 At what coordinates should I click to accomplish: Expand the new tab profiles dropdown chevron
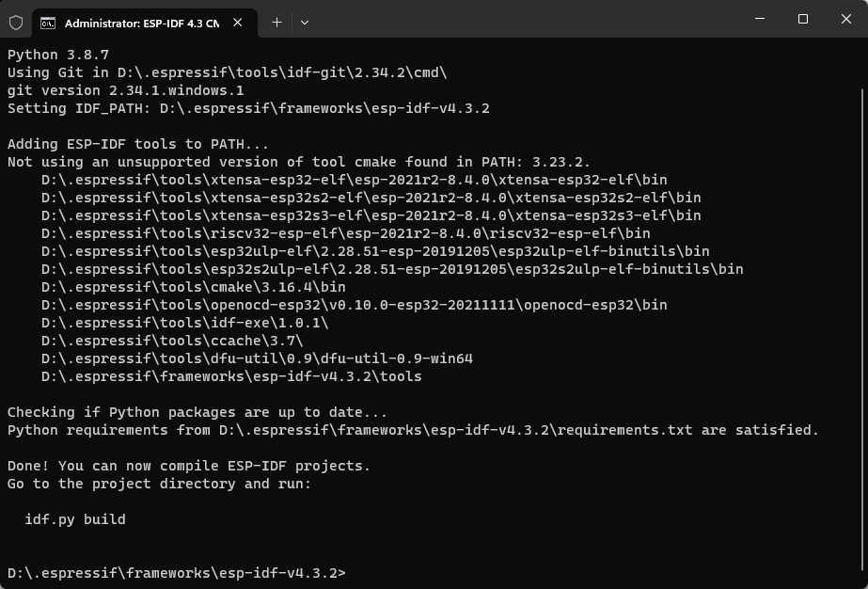[x=305, y=23]
